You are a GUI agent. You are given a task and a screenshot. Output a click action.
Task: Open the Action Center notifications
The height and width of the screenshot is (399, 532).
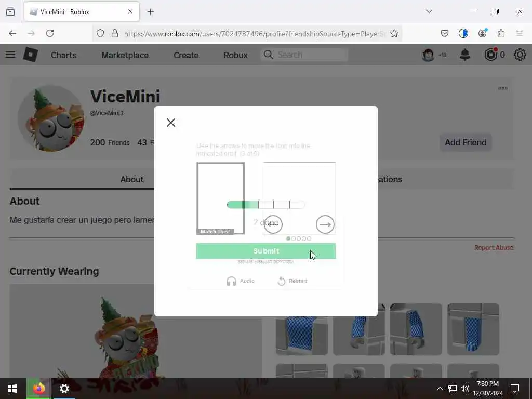click(x=515, y=389)
